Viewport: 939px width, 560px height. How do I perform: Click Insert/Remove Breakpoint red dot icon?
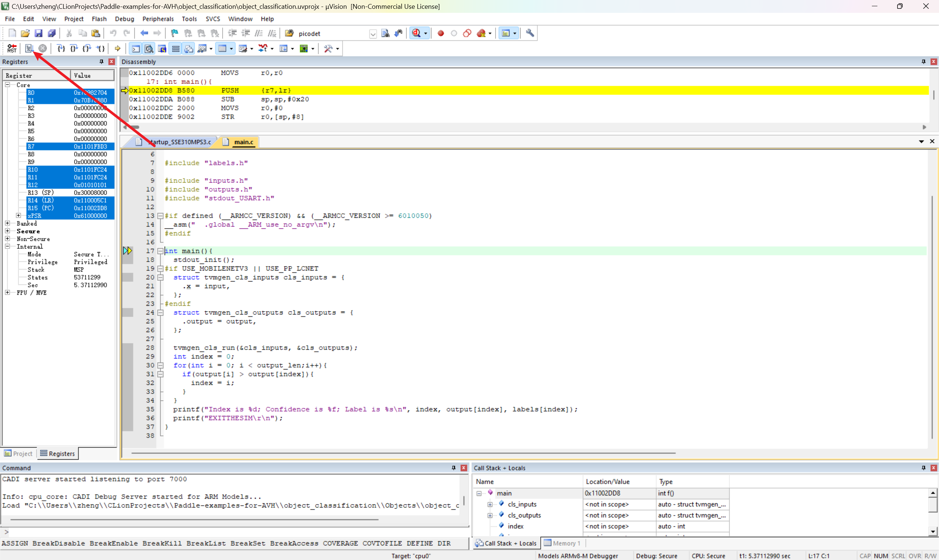pos(440,33)
